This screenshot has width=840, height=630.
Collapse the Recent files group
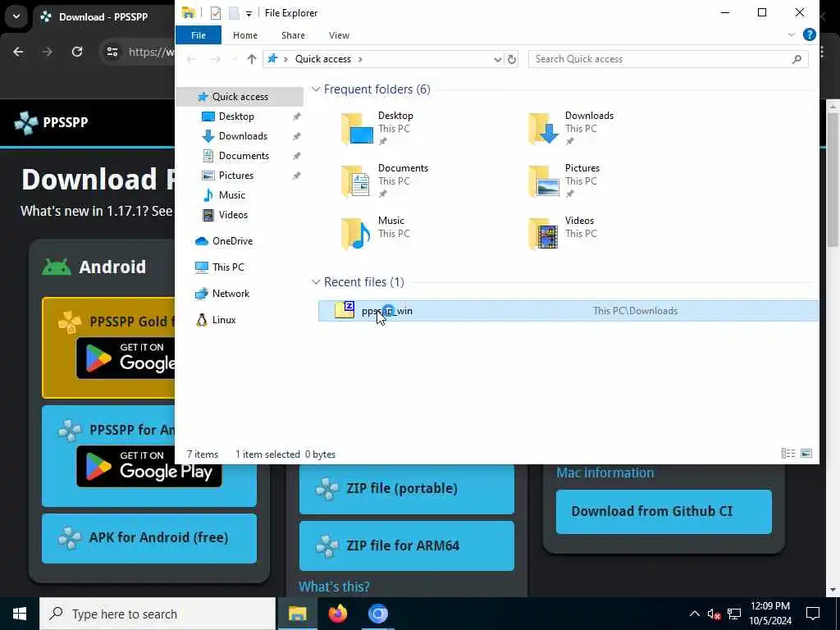[x=316, y=282]
